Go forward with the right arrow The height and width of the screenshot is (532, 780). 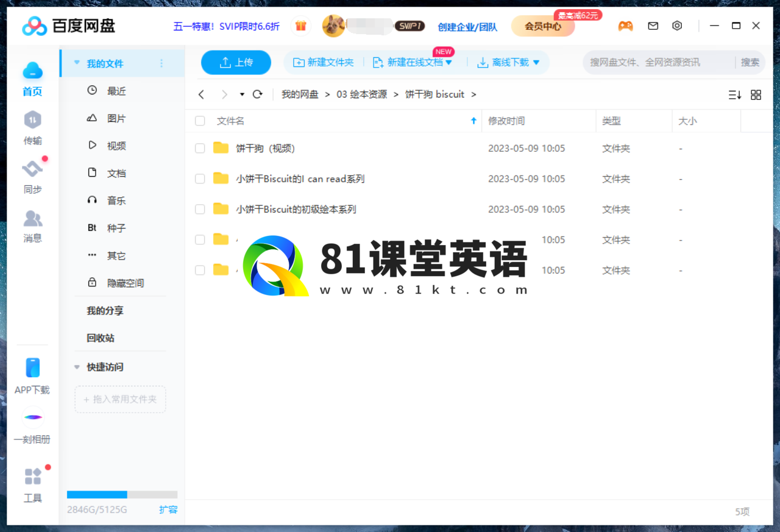(x=224, y=94)
